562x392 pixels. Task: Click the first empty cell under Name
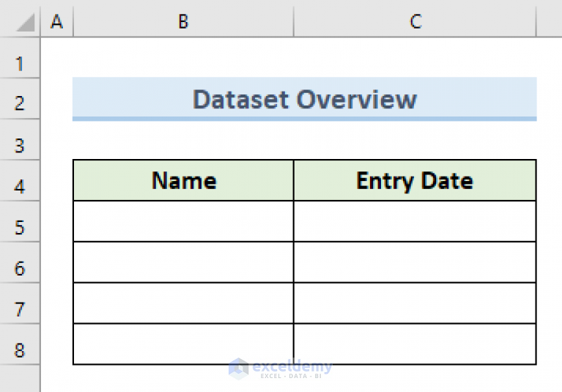pos(183,221)
